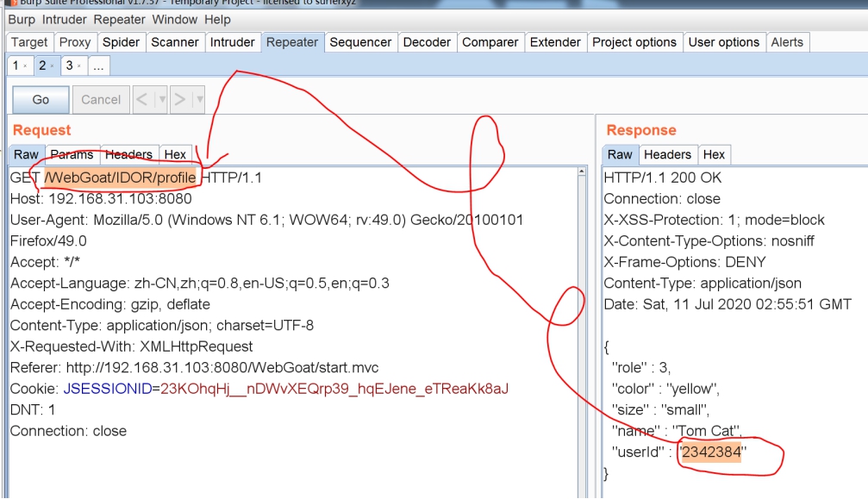Switch to the Response Hex tab
Screen dimensions: 868x499
(714, 154)
